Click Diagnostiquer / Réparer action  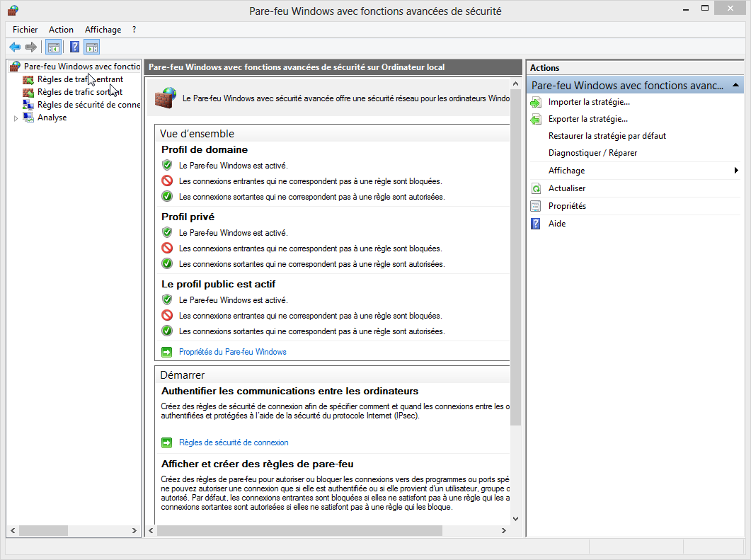click(592, 154)
